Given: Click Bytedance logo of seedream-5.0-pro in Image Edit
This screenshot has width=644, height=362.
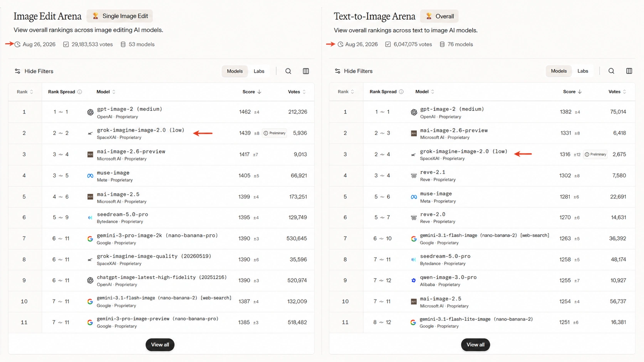Looking at the screenshot, I should point(90,218).
